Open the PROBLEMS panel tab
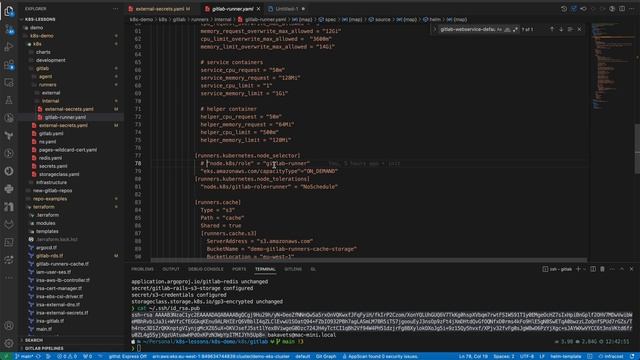Viewport: 640px width, 360px height. (x=142, y=269)
